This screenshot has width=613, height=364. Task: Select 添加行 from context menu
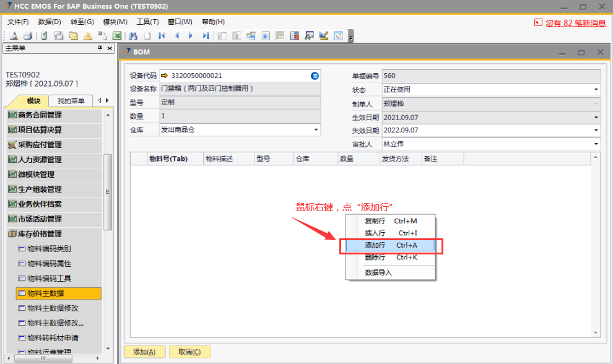[x=391, y=246]
